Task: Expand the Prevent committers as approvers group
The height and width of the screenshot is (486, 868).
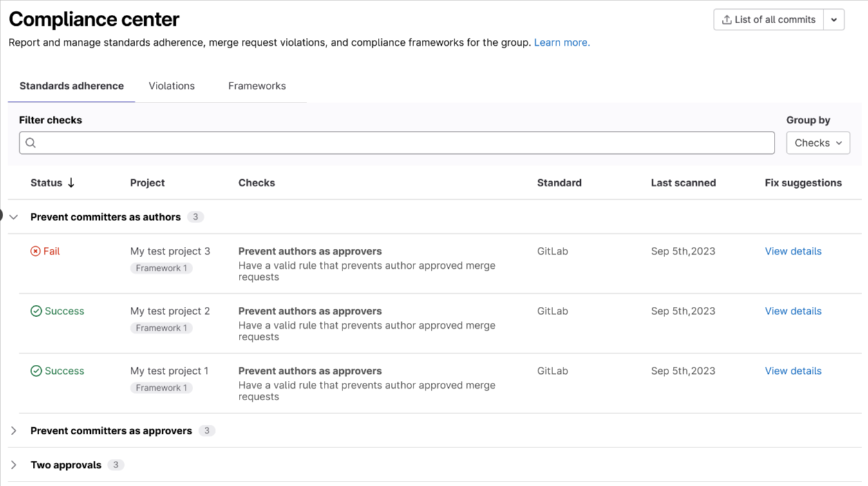Action: (x=14, y=431)
